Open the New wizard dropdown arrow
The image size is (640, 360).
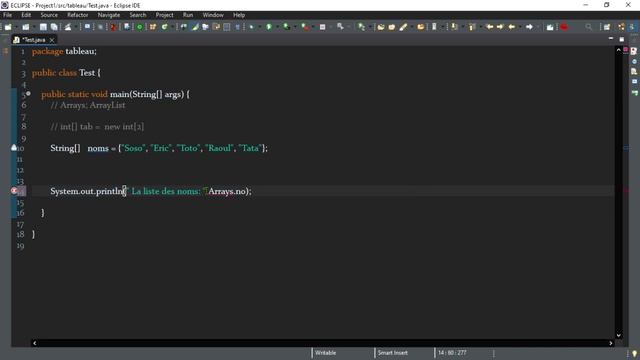16,27
